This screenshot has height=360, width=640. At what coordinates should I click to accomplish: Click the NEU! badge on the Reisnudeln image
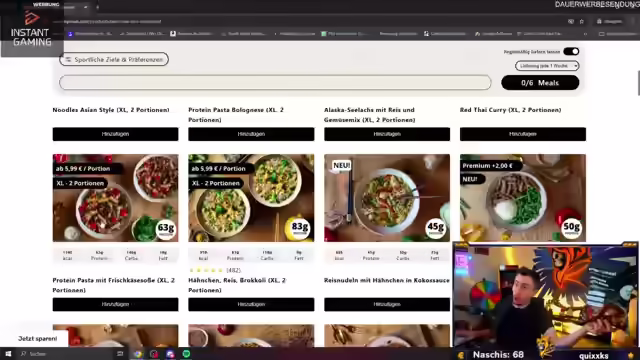342,165
